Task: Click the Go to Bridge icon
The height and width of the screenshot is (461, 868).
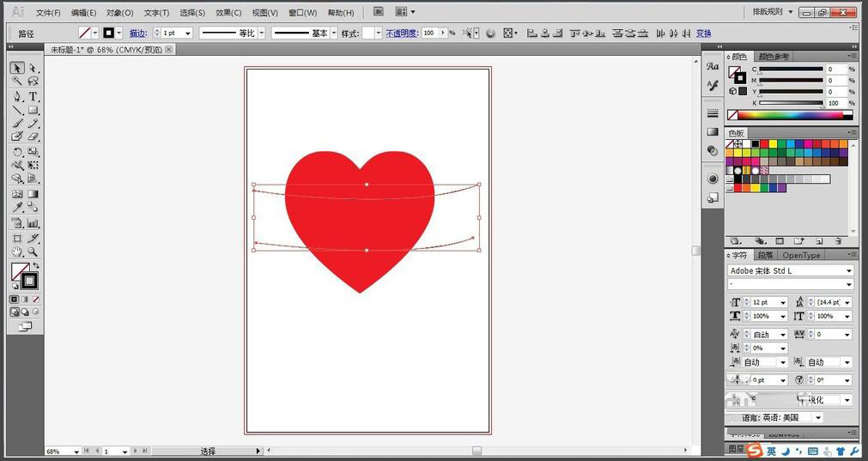Action: [379, 13]
